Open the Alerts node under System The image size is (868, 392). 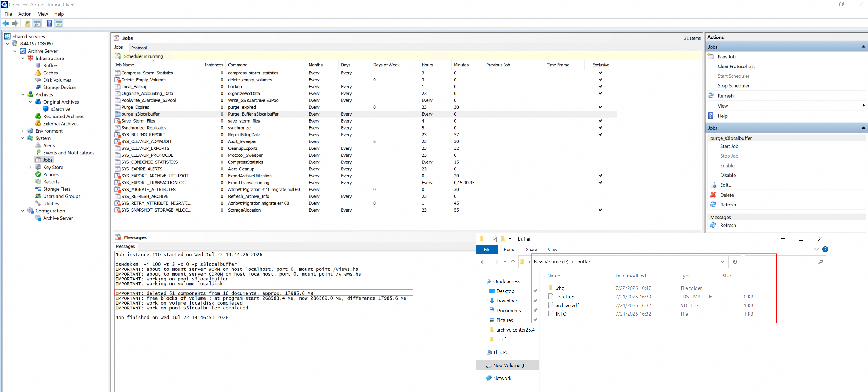(x=49, y=145)
